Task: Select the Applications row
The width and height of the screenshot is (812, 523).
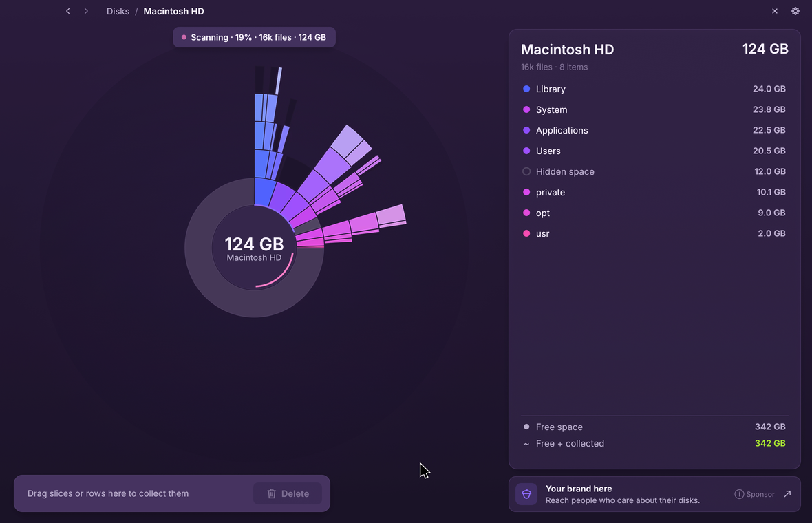Action: click(x=654, y=131)
